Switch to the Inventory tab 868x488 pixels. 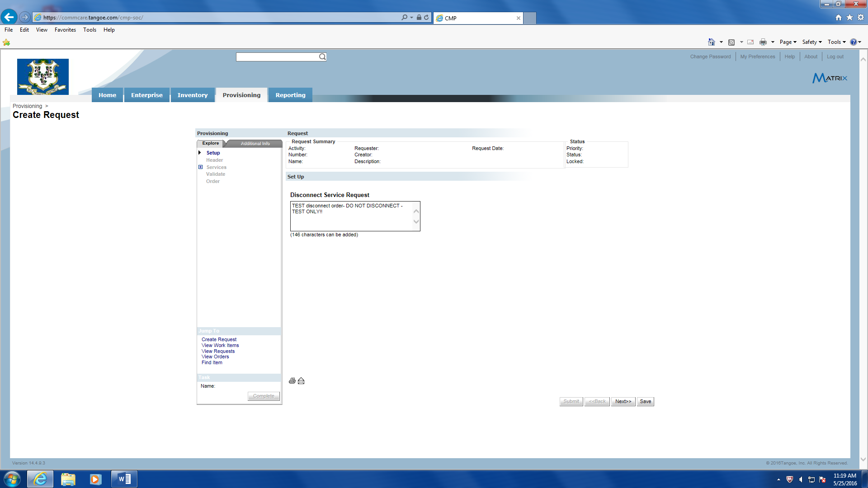(192, 95)
